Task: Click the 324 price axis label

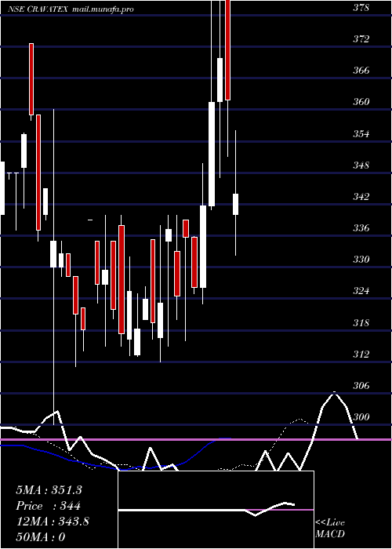Action: 361,291
